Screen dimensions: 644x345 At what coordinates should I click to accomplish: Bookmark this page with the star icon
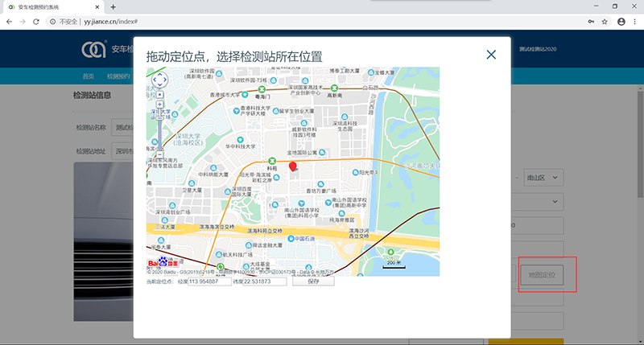(605, 22)
